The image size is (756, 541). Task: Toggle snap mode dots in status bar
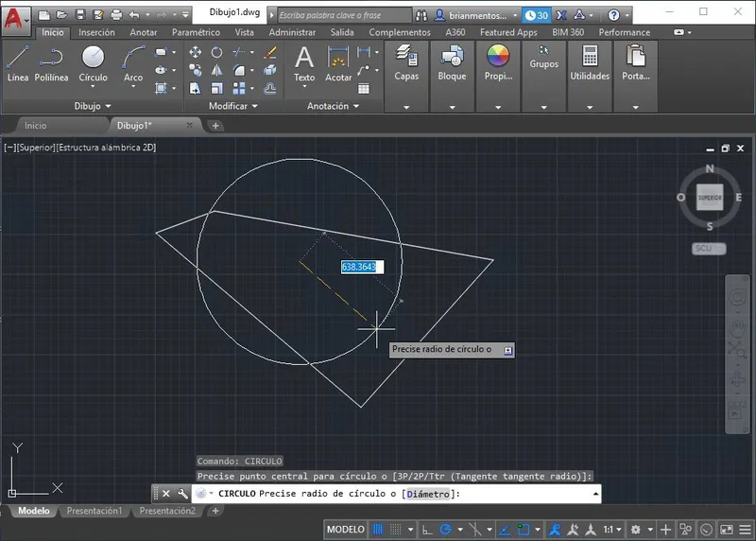tap(395, 530)
